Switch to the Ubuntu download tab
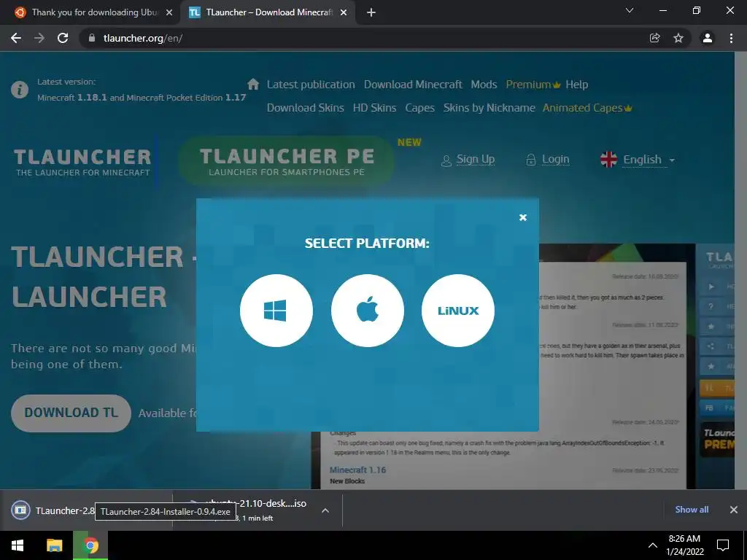The image size is (747, 560). (89, 12)
